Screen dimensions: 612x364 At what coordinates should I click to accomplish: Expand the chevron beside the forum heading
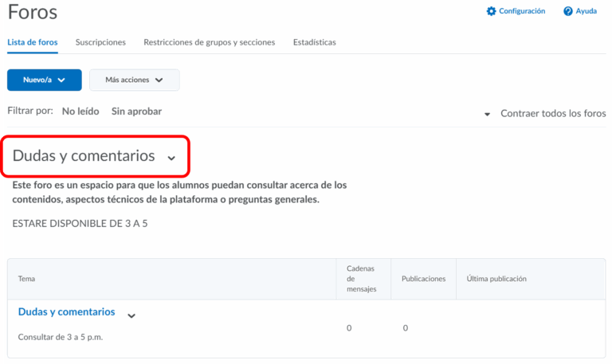tap(171, 159)
